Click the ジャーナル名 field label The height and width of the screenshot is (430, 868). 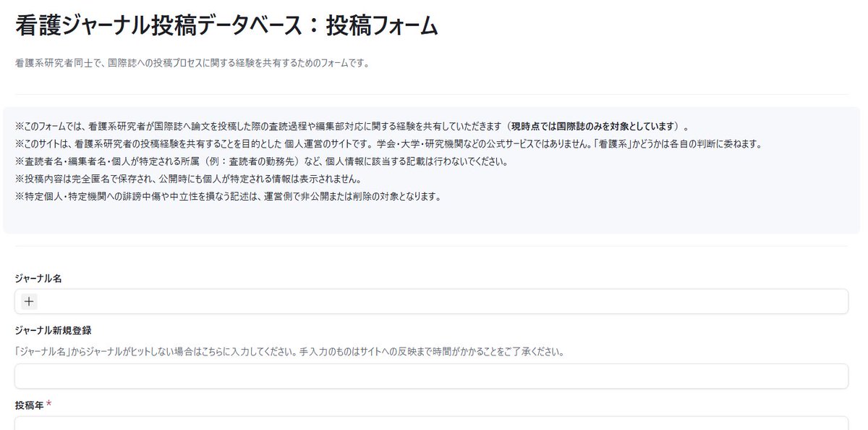(38, 278)
